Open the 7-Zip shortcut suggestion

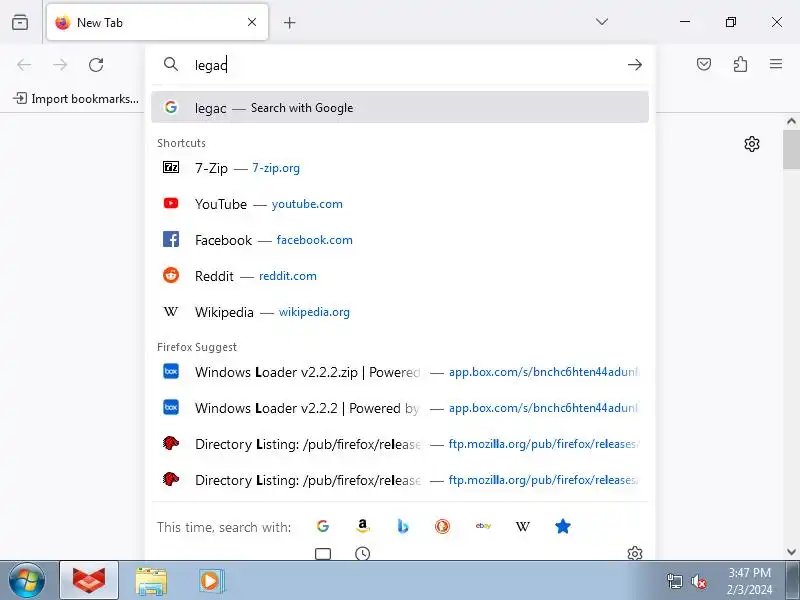pos(400,168)
